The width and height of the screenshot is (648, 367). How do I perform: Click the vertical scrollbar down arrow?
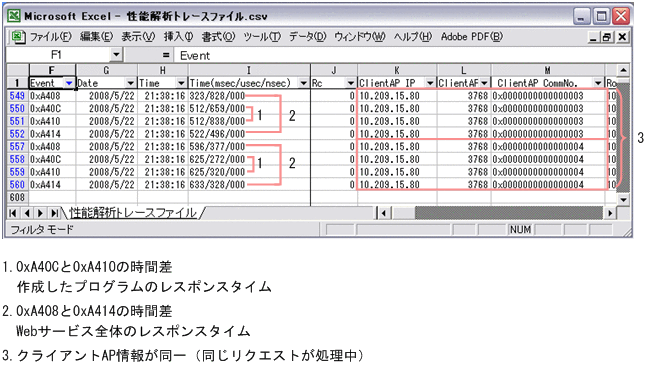click(623, 199)
